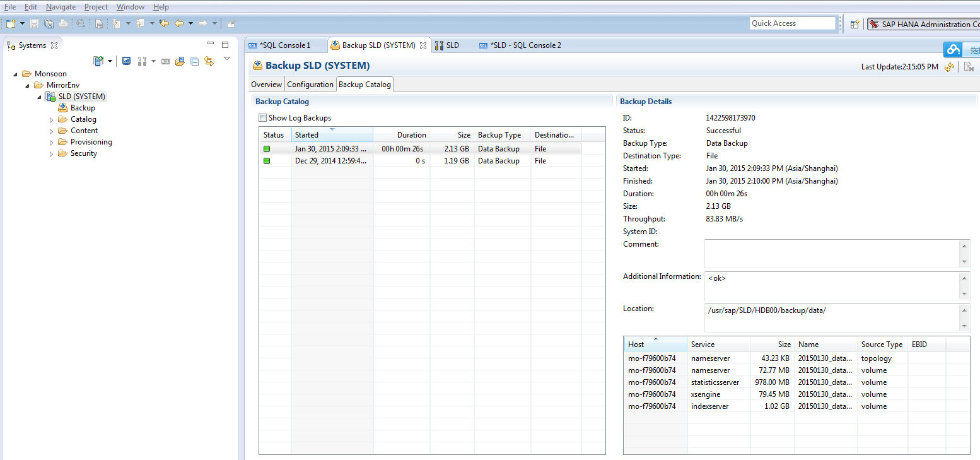Switch to the *SQL Console 1 tab

click(x=285, y=45)
